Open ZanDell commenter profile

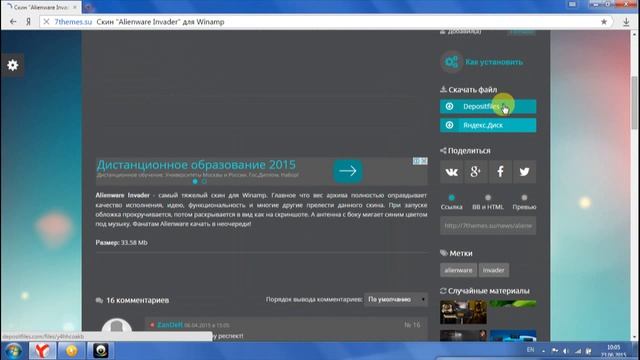tap(170, 325)
